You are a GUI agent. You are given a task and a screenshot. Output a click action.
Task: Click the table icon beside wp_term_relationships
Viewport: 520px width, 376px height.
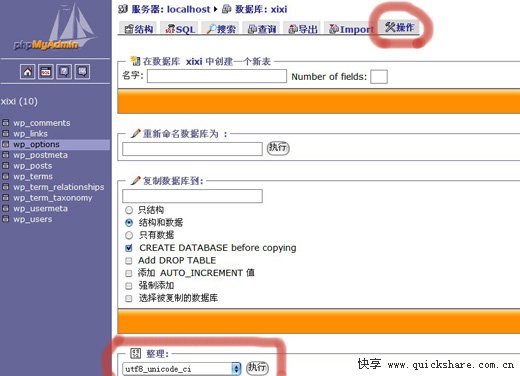click(5, 187)
